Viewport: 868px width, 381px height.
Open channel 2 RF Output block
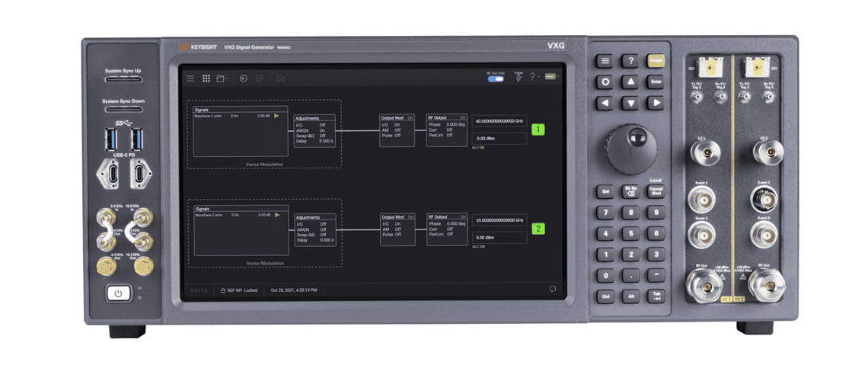(447, 229)
